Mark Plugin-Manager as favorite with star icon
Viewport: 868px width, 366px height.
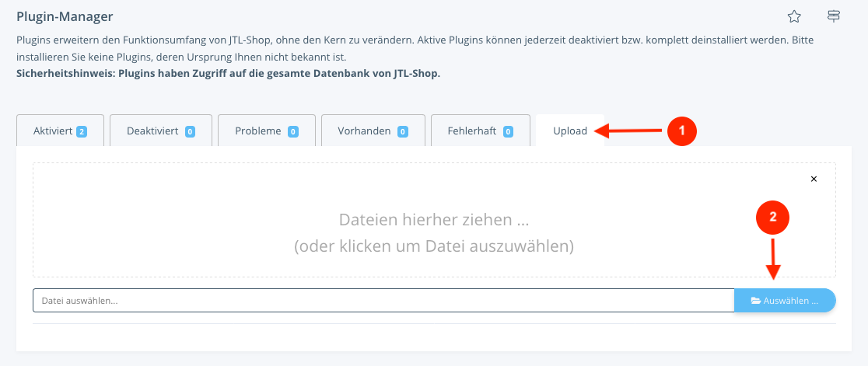(794, 16)
